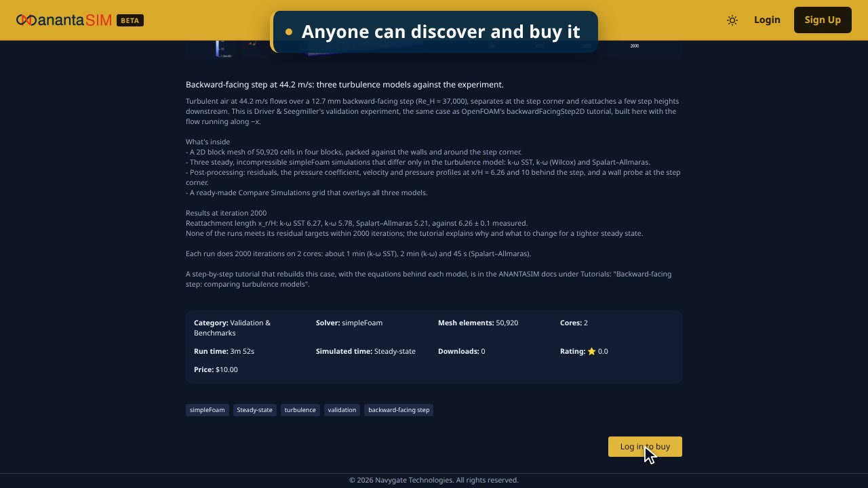Viewport: 868px width, 488px height.
Task: Click the Log in to buy button
Action: pos(645,447)
